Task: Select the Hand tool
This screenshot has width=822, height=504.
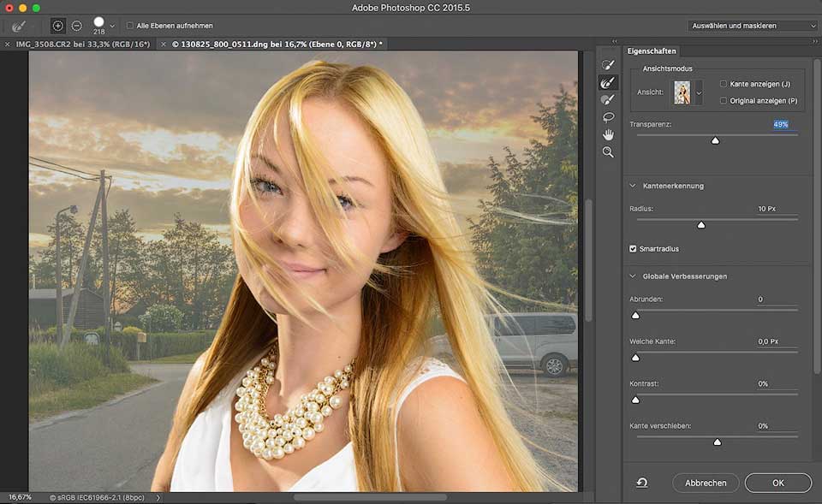Action: click(608, 134)
